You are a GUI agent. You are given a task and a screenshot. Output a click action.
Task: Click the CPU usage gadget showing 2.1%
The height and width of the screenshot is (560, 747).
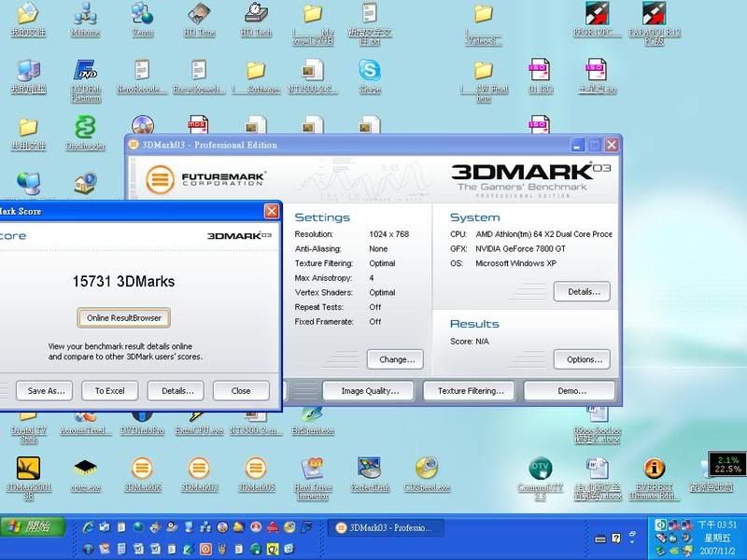(x=727, y=464)
